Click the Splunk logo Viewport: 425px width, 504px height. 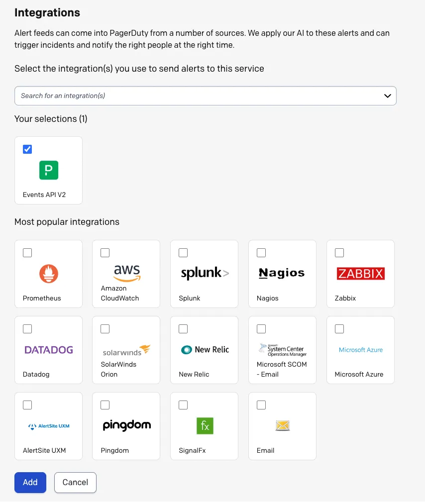click(x=204, y=273)
